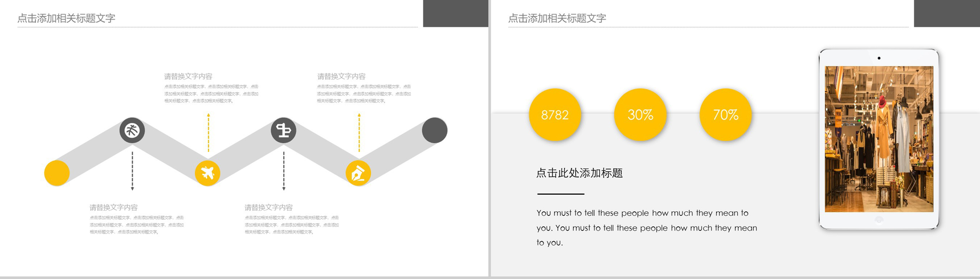Click the left slide's title '点击添加相关标题文字'
Screen dimensions: 980x279
coord(66,18)
